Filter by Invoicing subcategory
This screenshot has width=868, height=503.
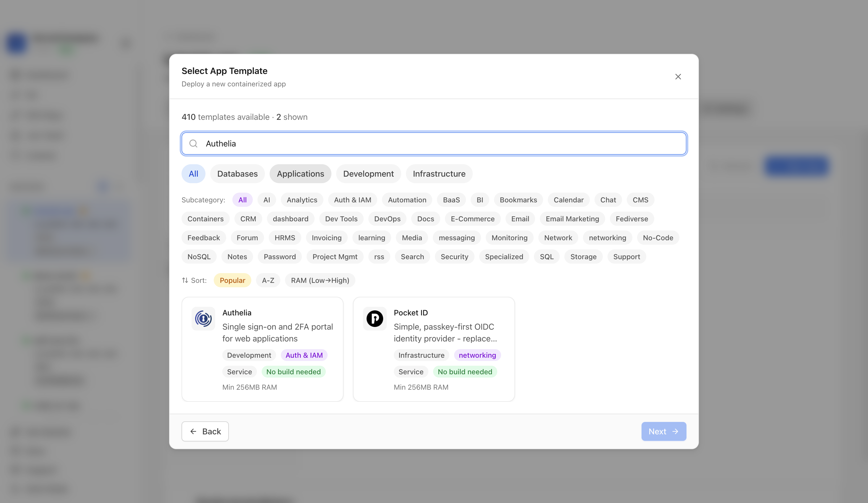coord(326,238)
